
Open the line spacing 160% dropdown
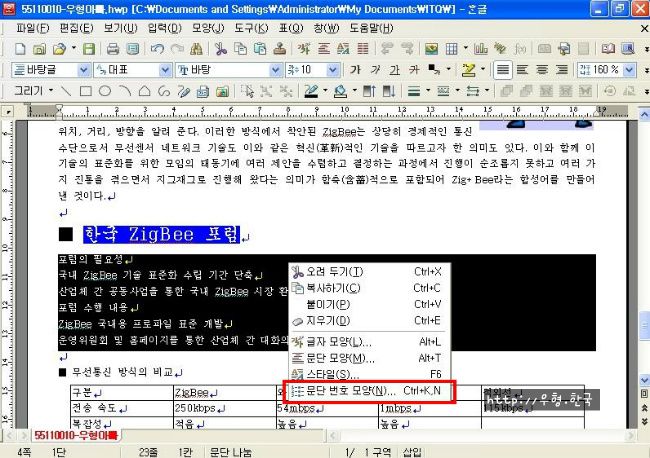click(630, 70)
